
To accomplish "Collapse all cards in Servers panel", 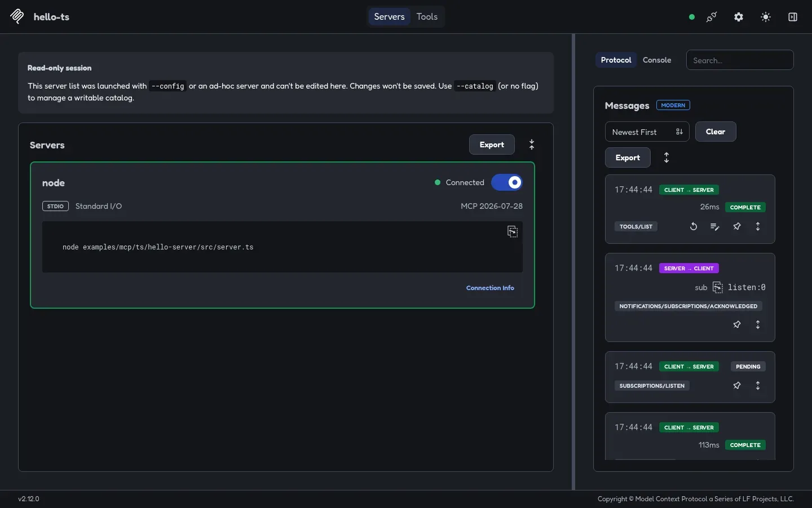I will (x=532, y=144).
